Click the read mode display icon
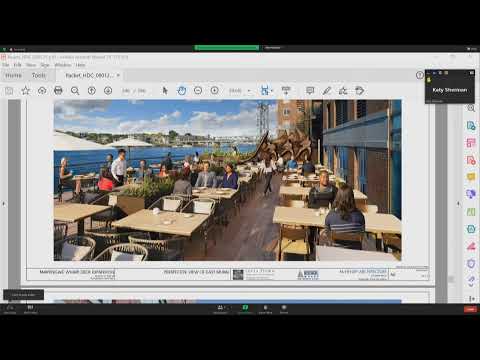 pos(286,91)
